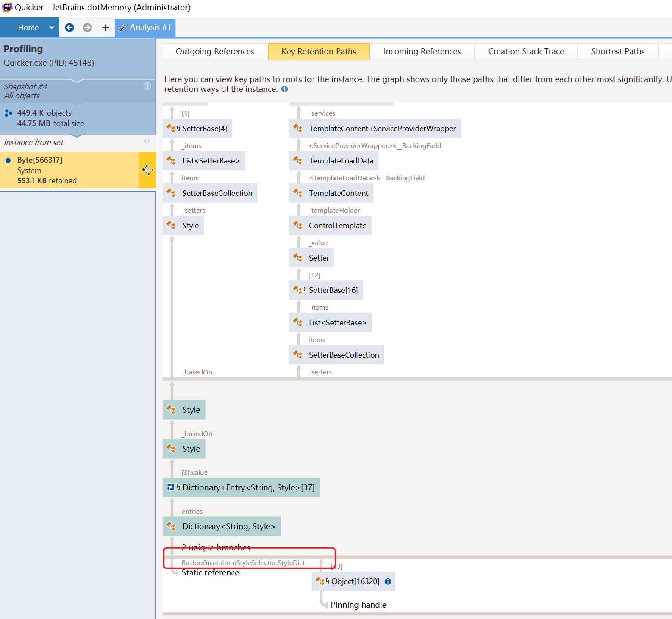
Task: Select the SetterBase[4] node
Action: pyautogui.click(x=197, y=129)
